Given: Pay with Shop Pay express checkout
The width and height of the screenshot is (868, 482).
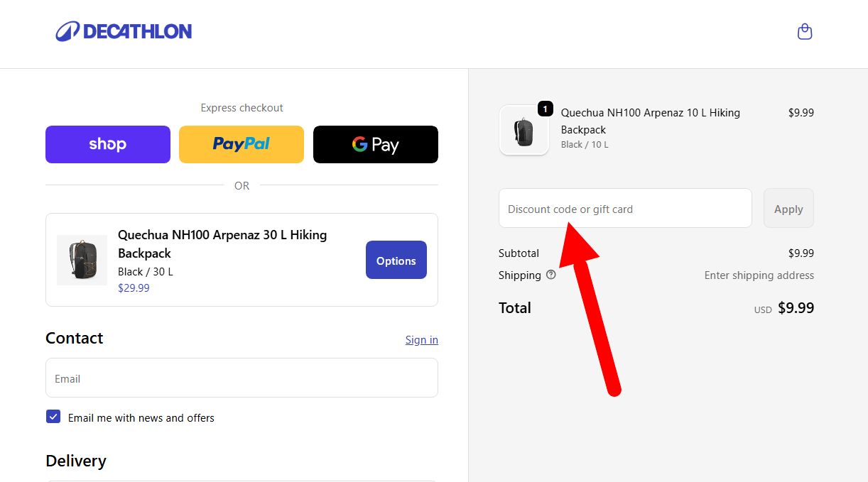Looking at the screenshot, I should (108, 144).
